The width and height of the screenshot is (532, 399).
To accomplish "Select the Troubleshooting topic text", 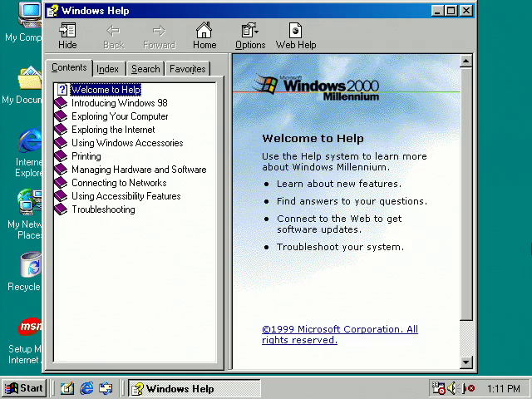I will pyautogui.click(x=103, y=209).
